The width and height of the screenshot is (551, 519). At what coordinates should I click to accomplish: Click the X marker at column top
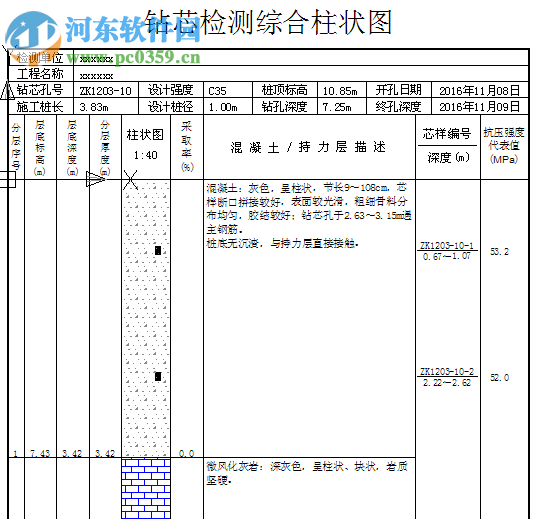(130, 180)
